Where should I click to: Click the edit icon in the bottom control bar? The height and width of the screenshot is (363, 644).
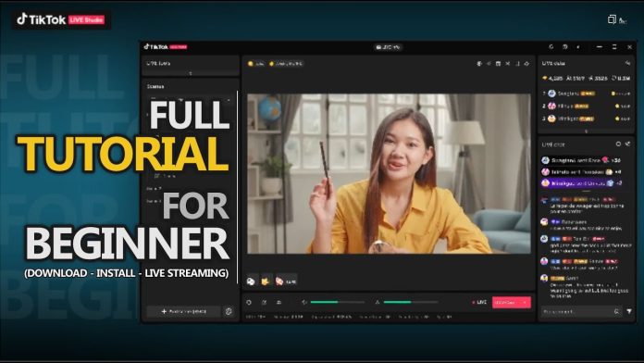point(264,302)
